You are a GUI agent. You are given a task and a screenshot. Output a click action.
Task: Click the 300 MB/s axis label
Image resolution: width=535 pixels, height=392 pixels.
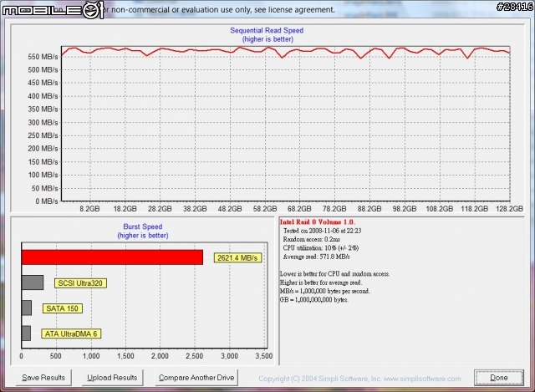[x=43, y=123]
